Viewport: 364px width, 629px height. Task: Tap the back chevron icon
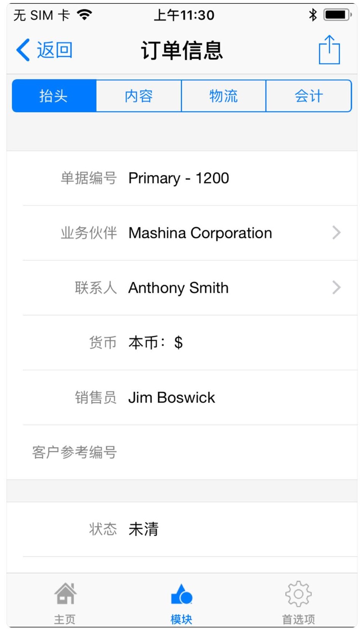point(23,50)
